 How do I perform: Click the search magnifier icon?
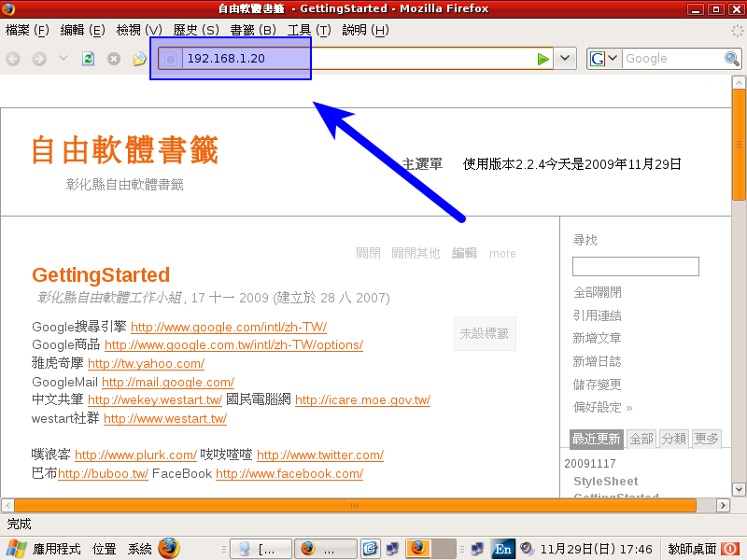tap(732, 59)
